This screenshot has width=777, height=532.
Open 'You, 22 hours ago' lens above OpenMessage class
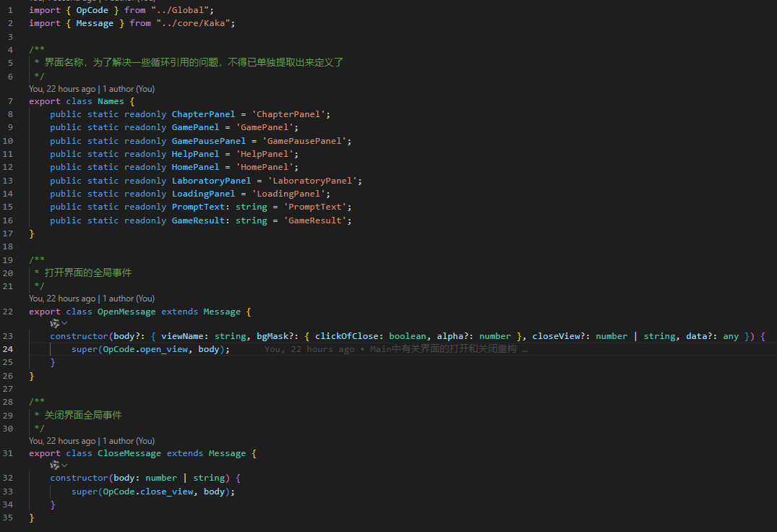(62, 299)
